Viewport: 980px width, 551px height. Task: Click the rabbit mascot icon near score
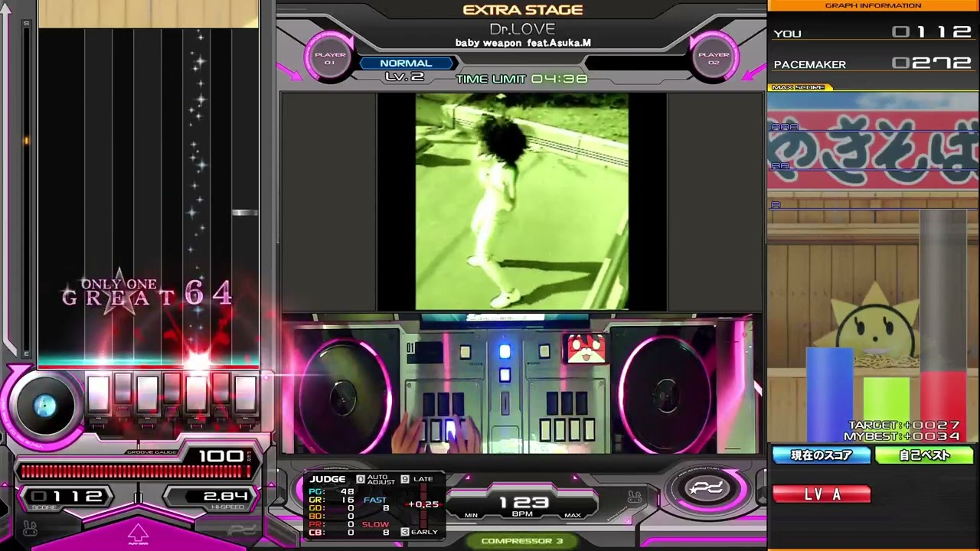click(x=28, y=527)
